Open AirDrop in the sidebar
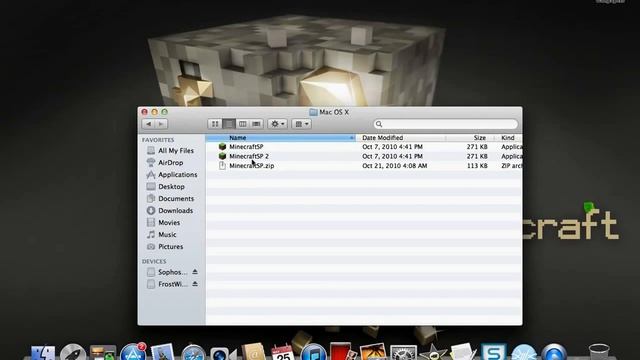This screenshot has height=360, width=640. click(171, 162)
